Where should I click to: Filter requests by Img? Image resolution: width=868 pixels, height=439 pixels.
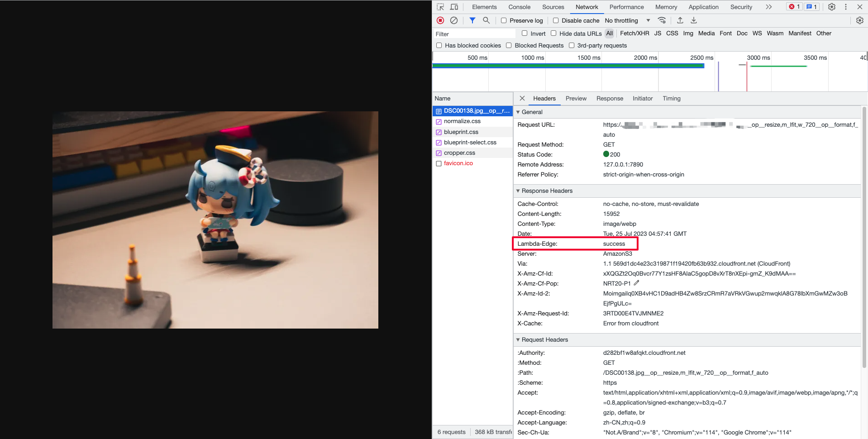(688, 33)
